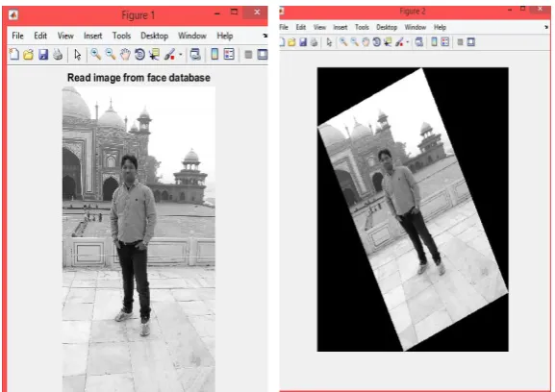Activate Zoom Out tool in Figure 1

[111, 54]
